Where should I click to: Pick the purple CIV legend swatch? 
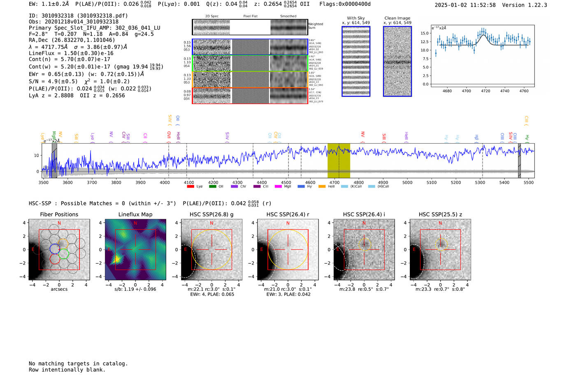(235, 186)
